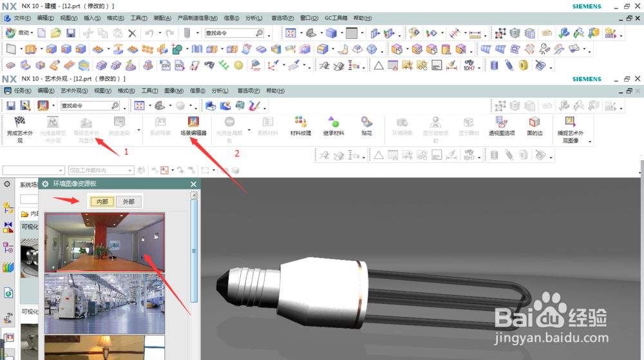Save part in the modeling window toolbar
The image size is (644, 360).
(71, 33)
